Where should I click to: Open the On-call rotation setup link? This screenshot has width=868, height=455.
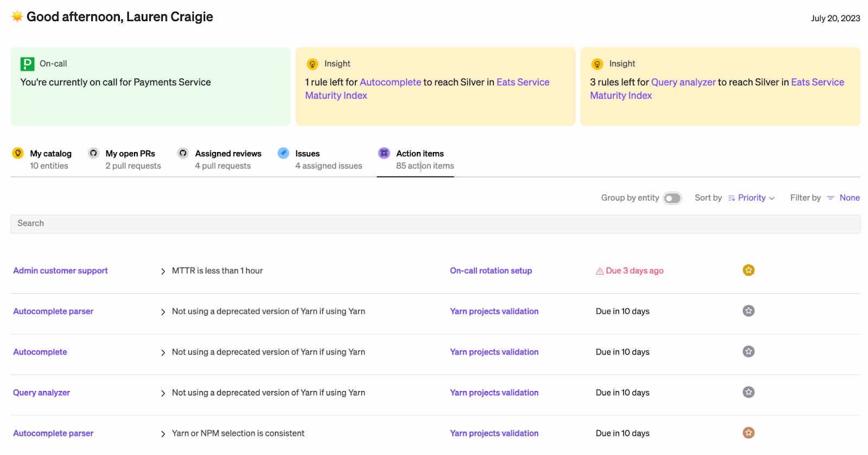point(491,271)
